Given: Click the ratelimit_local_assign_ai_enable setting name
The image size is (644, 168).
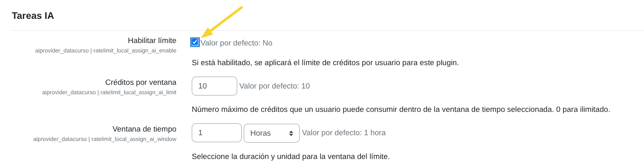Looking at the screenshot, I should (x=135, y=51).
